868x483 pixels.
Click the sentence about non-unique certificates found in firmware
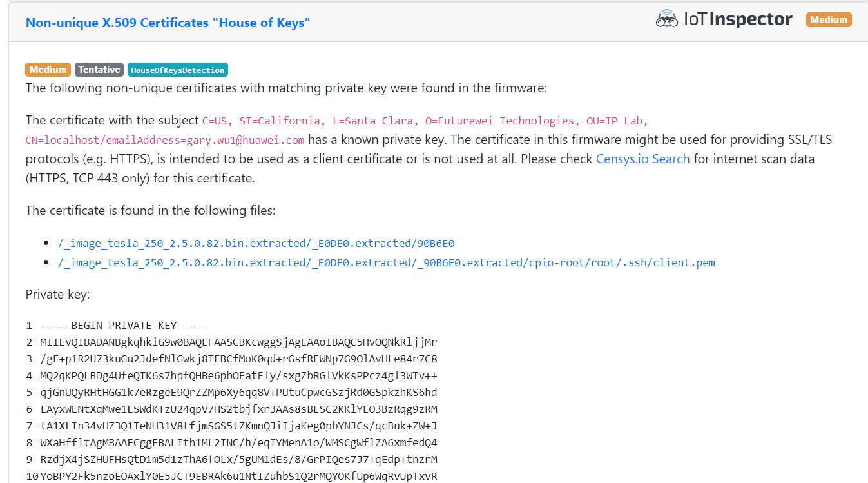pyautogui.click(x=286, y=88)
